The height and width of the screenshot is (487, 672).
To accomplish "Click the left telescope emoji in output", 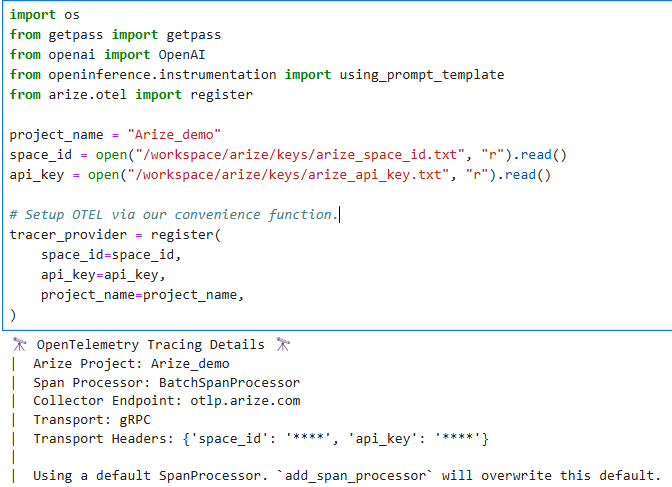I will pos(19,344).
